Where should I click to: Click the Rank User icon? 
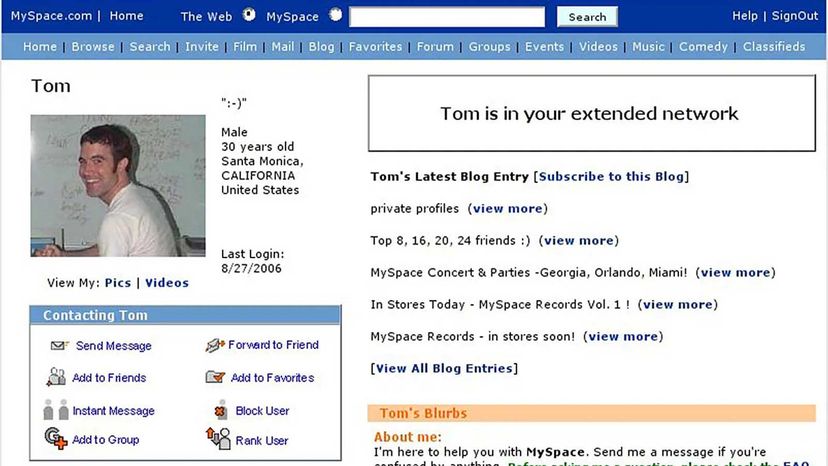tap(218, 439)
